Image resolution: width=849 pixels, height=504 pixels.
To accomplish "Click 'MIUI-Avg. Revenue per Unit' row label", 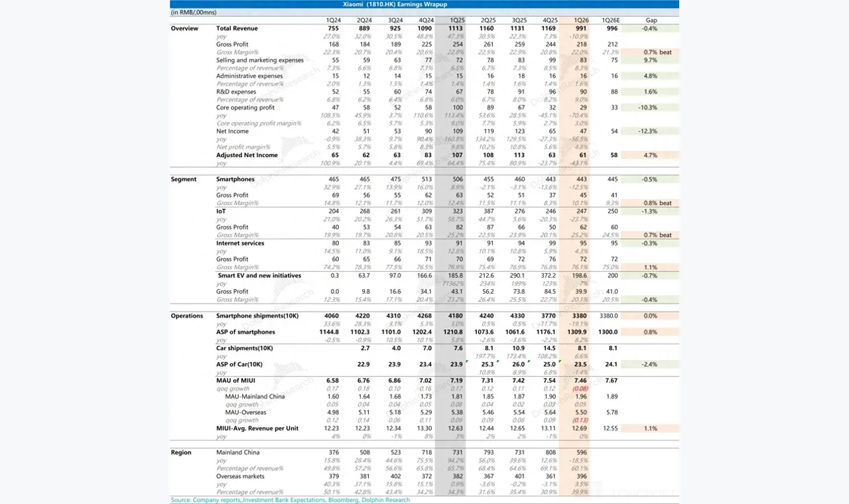I will pyautogui.click(x=257, y=428).
